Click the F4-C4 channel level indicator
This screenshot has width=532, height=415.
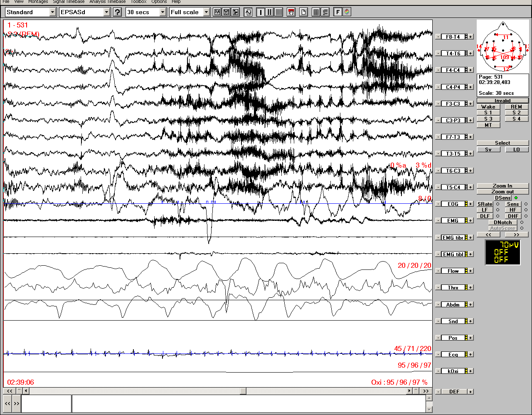tap(466, 70)
